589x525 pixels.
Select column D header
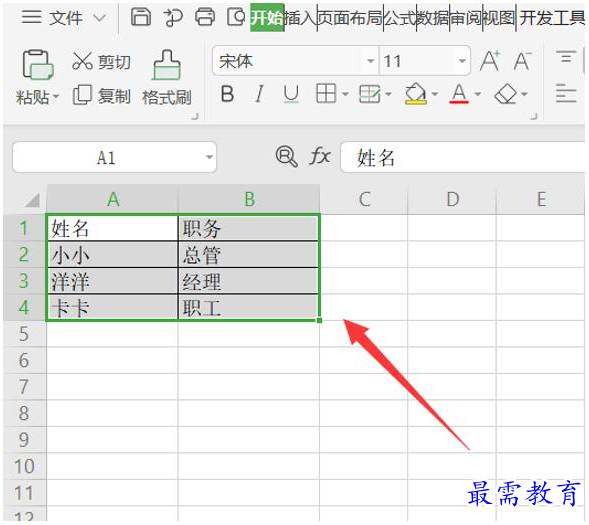point(452,199)
